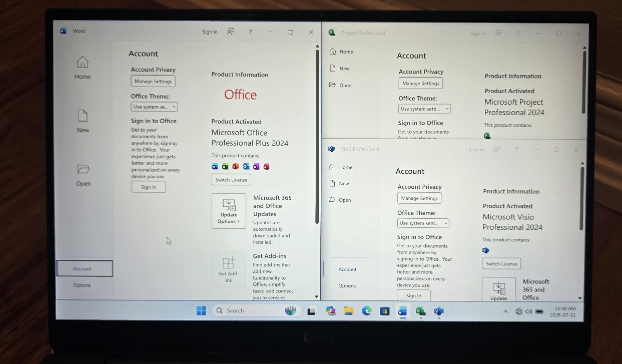The height and width of the screenshot is (364, 622).
Task: Click Word window vertical scrollbar thumb
Action: (317, 136)
